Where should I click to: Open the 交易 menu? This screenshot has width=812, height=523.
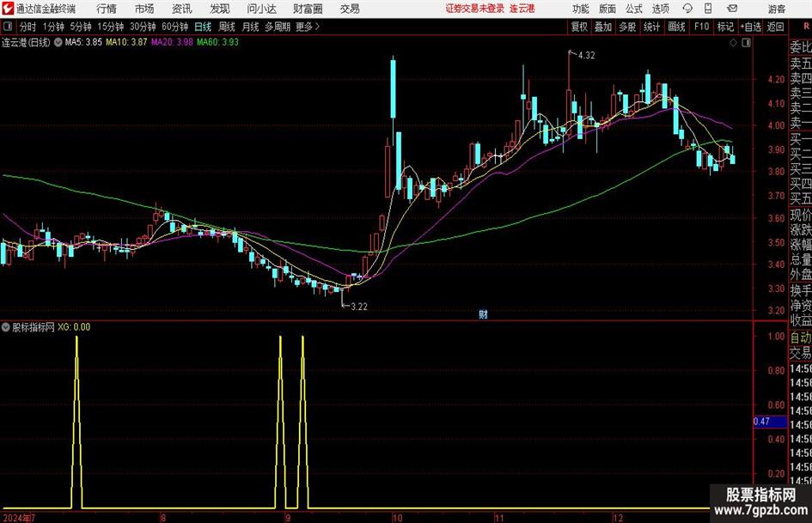350,9
